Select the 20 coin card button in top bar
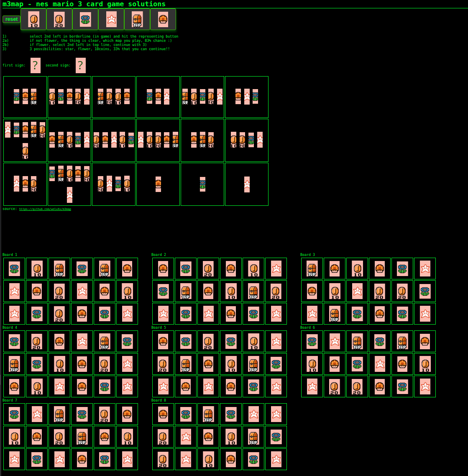The height and width of the screenshot is (476, 468). [x=59, y=19]
